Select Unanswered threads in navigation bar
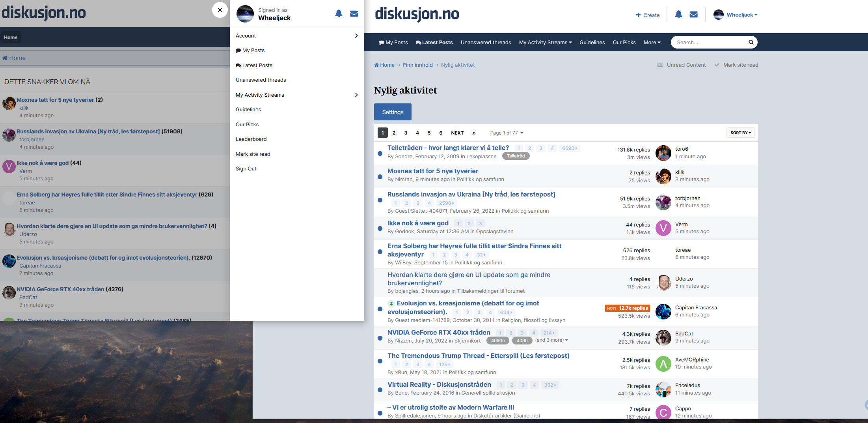868x423 pixels. (x=486, y=43)
